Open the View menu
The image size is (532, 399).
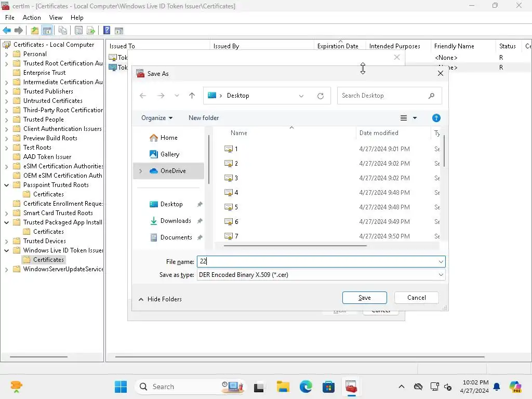click(56, 18)
